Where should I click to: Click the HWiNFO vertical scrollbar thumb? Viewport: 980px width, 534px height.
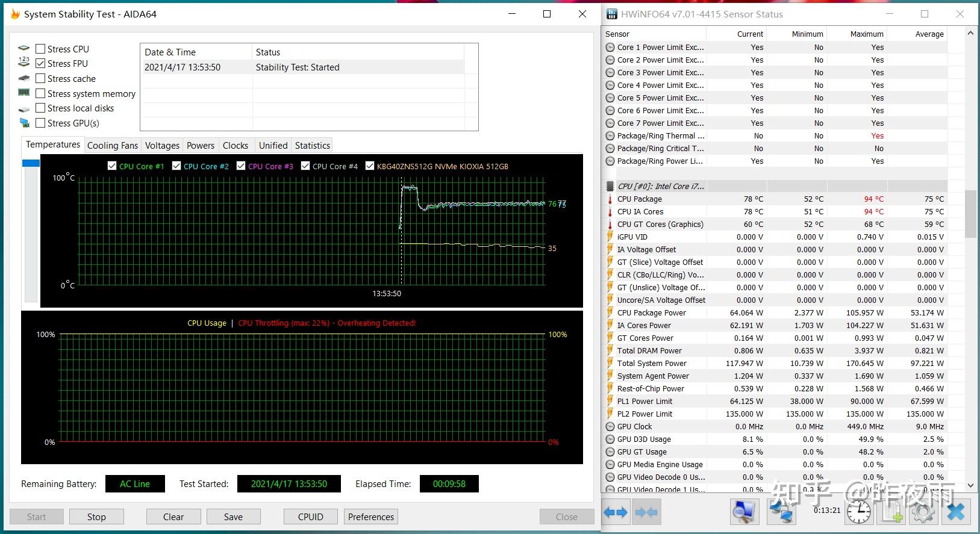(x=970, y=214)
